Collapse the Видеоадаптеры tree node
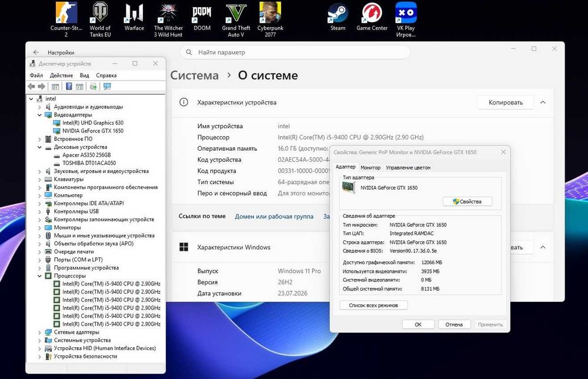The width and height of the screenshot is (588, 379). coord(39,115)
